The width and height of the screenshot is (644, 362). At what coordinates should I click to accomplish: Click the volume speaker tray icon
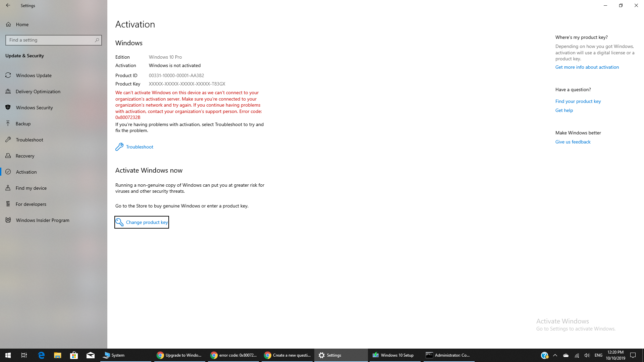587,355
